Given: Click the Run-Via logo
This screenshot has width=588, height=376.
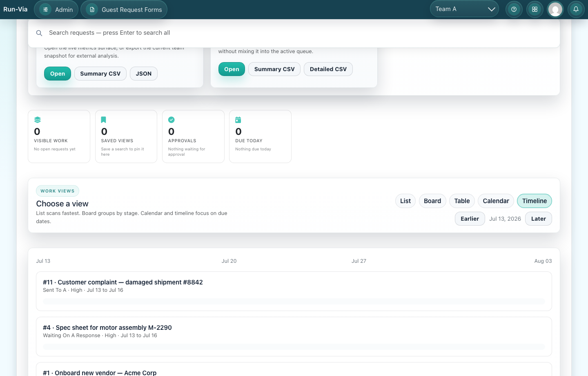Looking at the screenshot, I should 16,9.
